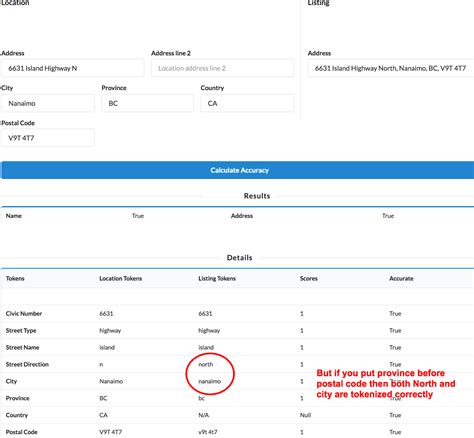Click location token 'highway' in Street Type row
The image size is (474, 438).
pyautogui.click(x=110, y=331)
